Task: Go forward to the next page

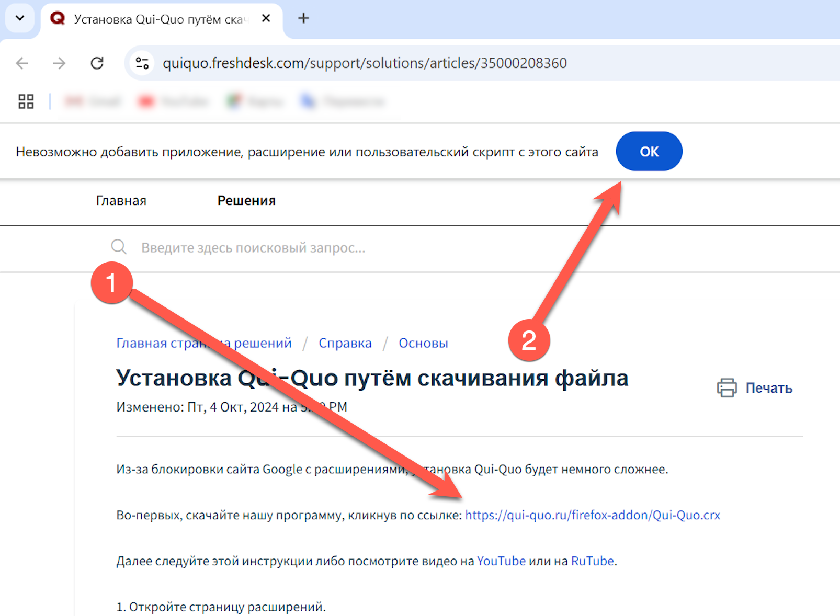Action: tap(60, 63)
